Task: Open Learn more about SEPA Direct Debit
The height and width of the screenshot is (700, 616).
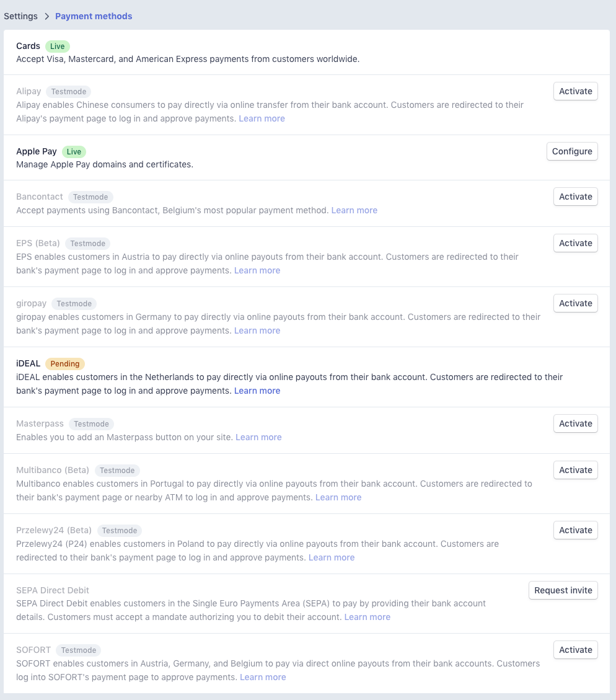Action: 367,617
